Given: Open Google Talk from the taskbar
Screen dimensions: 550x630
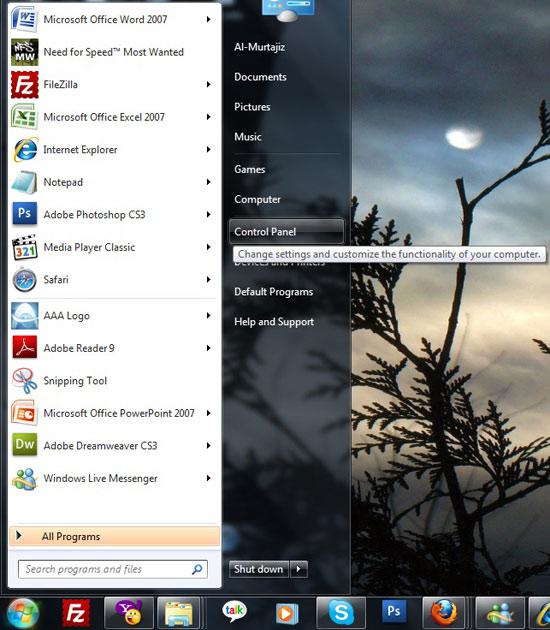Looking at the screenshot, I should click(234, 613).
